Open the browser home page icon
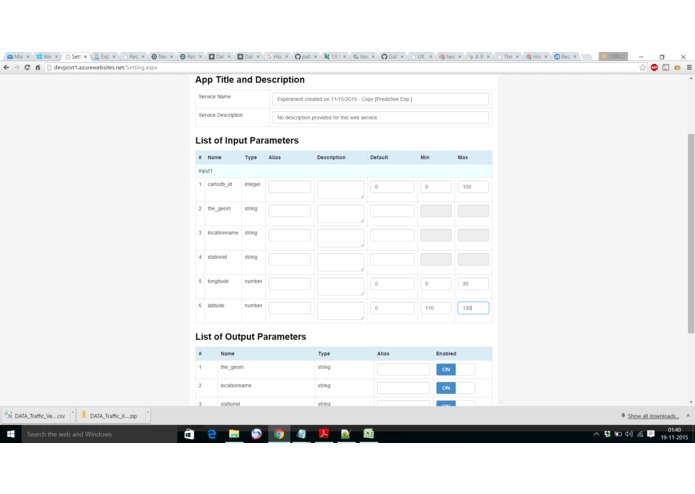Screen dimensions: 695x494 click(x=38, y=67)
